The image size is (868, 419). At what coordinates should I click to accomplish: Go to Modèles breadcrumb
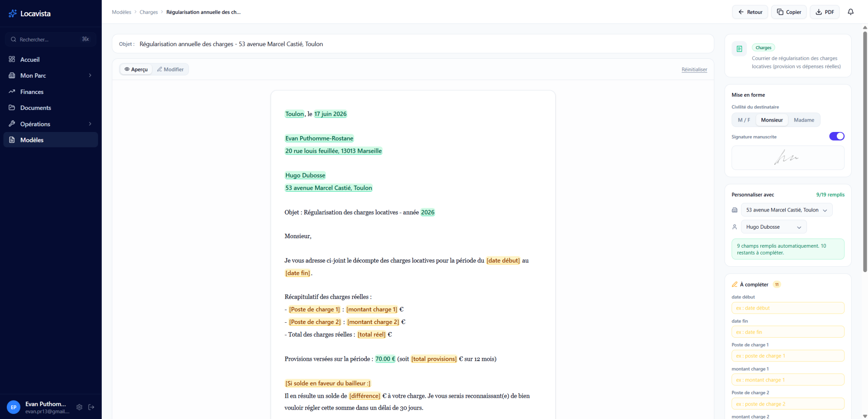pyautogui.click(x=122, y=12)
